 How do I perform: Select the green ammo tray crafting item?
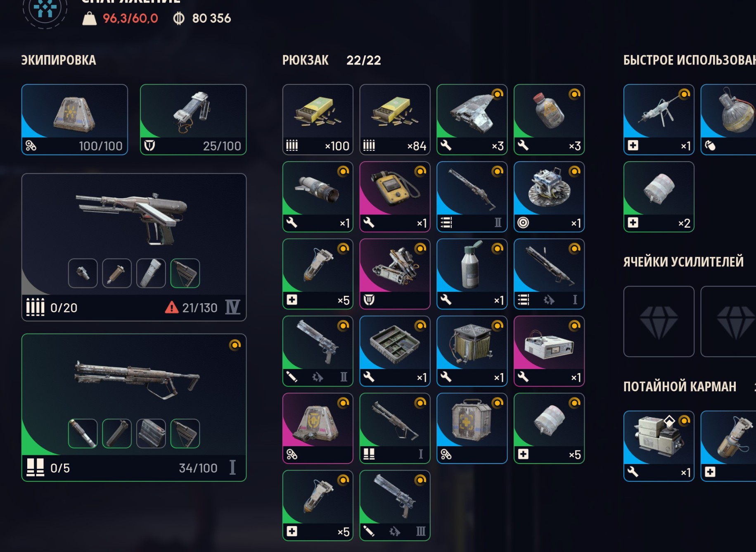pyautogui.click(x=395, y=351)
